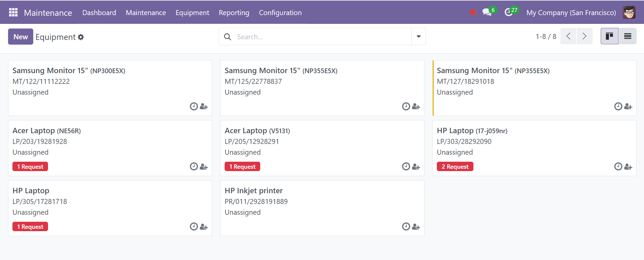Image resolution: width=644 pixels, height=260 pixels.
Task: Open the user avatar menu
Action: click(x=629, y=12)
